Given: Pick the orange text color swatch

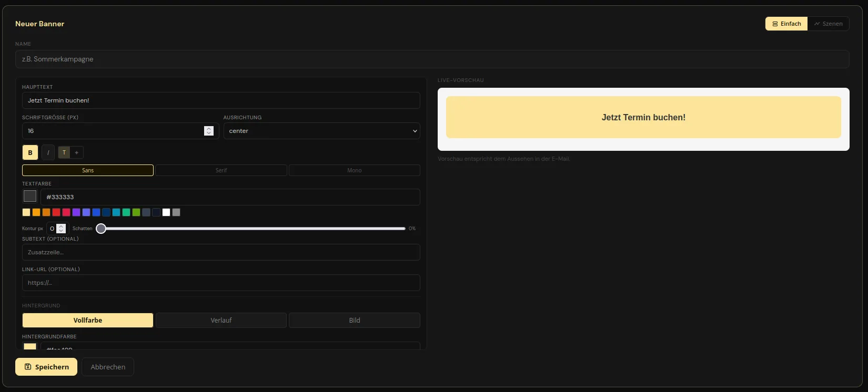Looking at the screenshot, I should tap(36, 212).
